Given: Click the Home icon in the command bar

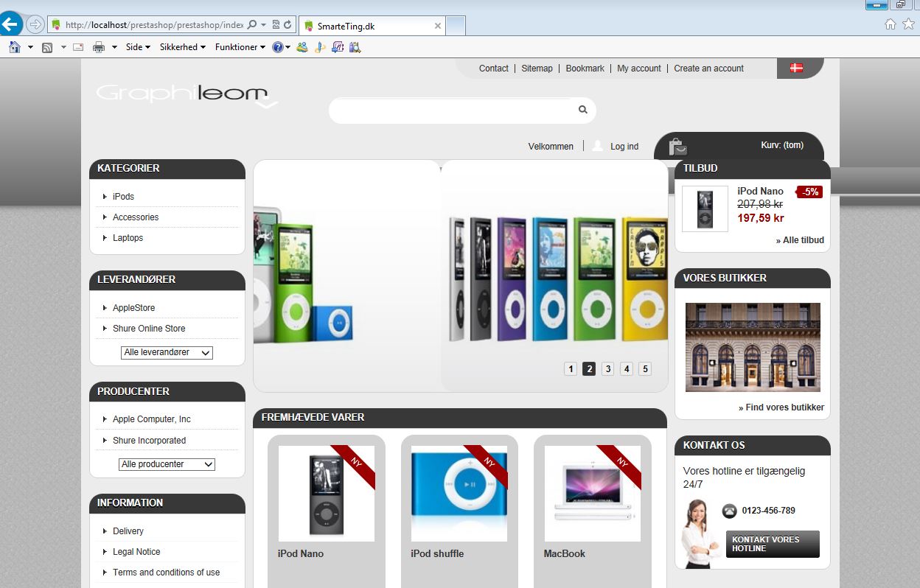Looking at the screenshot, I should (x=14, y=47).
